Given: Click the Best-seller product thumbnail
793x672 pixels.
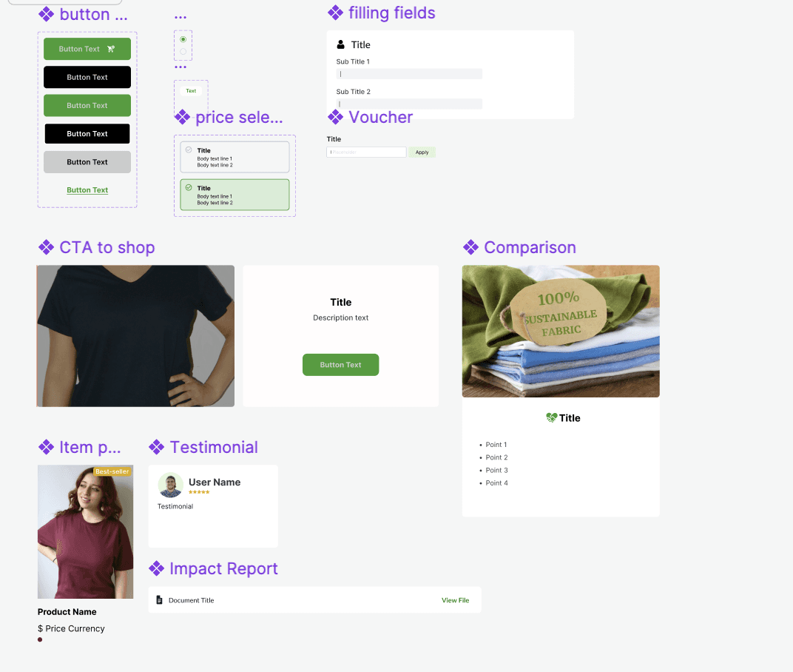Looking at the screenshot, I should (86, 532).
